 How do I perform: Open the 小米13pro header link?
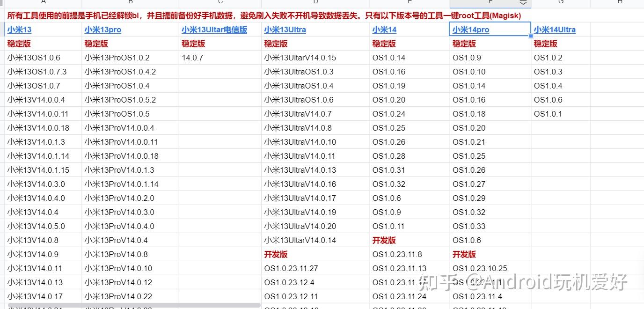(102, 29)
